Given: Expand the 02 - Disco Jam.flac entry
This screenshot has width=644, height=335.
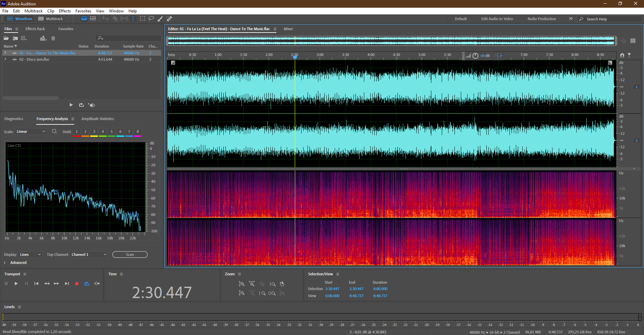Looking at the screenshot, I should click(5, 59).
